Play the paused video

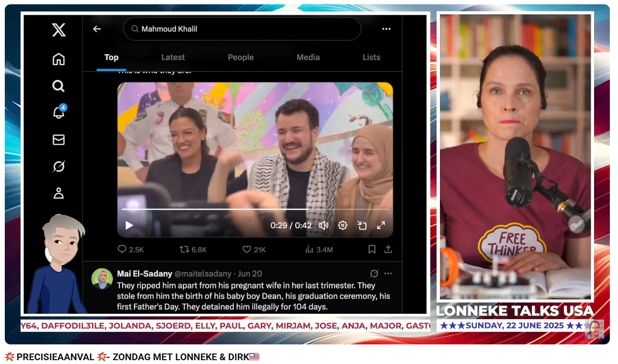tap(129, 225)
